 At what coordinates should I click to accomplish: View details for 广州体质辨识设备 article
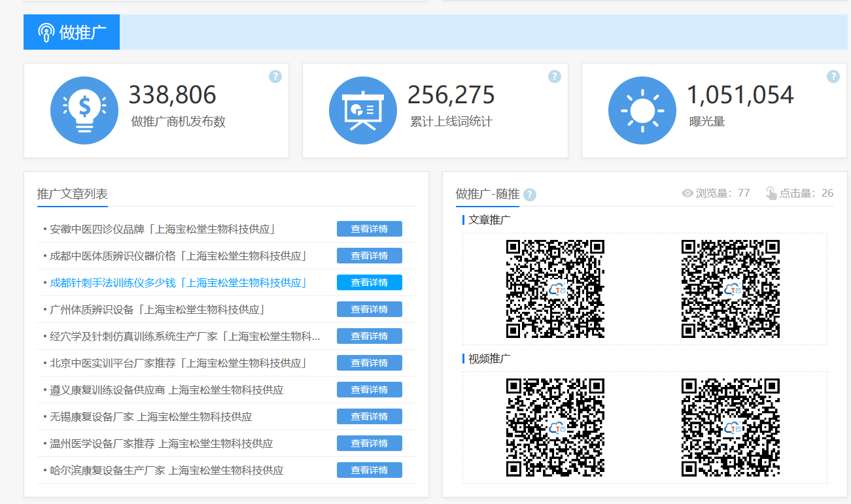point(370,309)
